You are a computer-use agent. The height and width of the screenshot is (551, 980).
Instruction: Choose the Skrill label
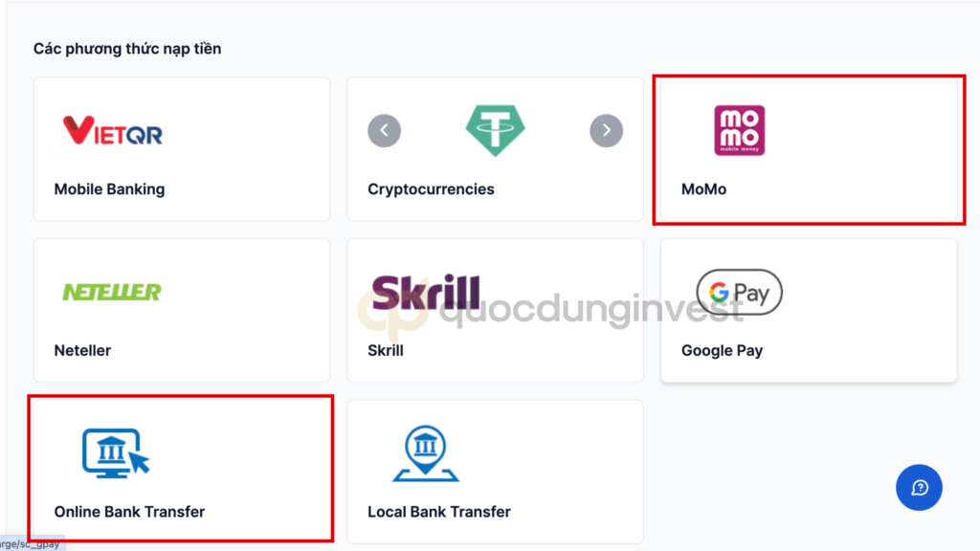(386, 350)
